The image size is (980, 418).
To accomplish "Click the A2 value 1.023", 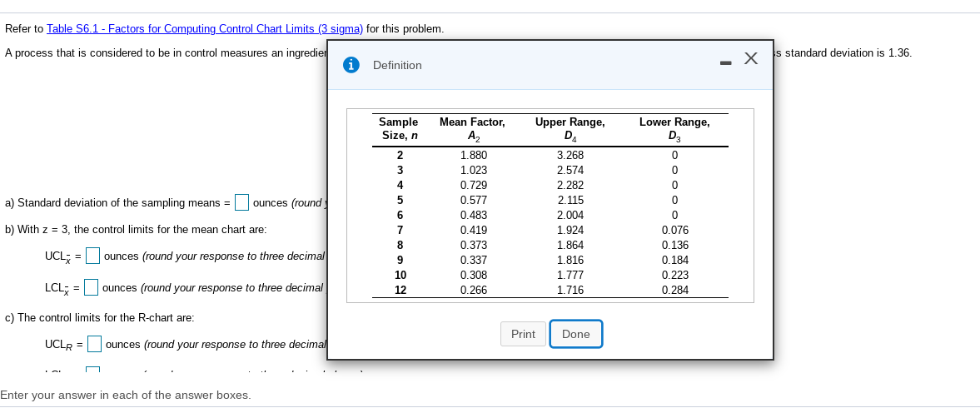I will [x=474, y=171].
